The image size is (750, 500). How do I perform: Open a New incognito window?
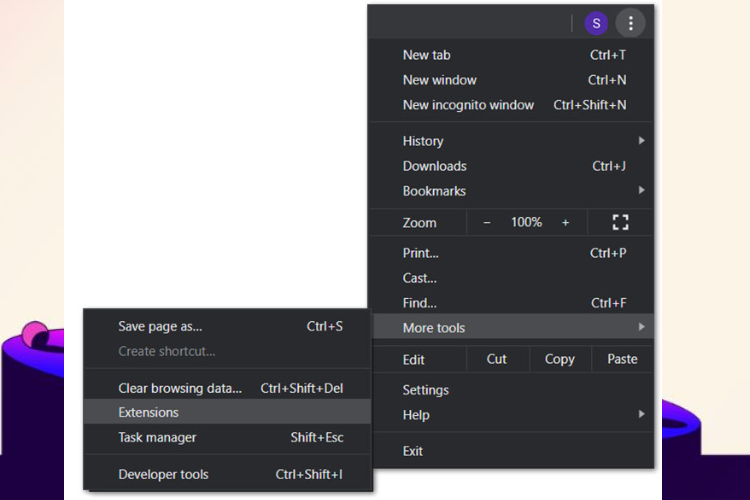click(x=512, y=105)
